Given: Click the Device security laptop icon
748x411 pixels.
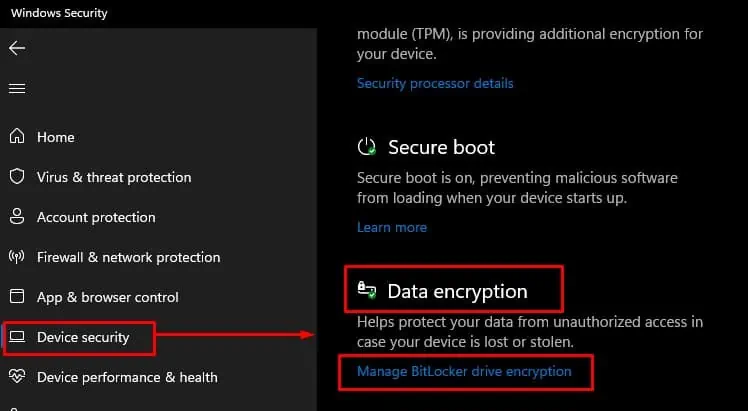Looking at the screenshot, I should (17, 337).
